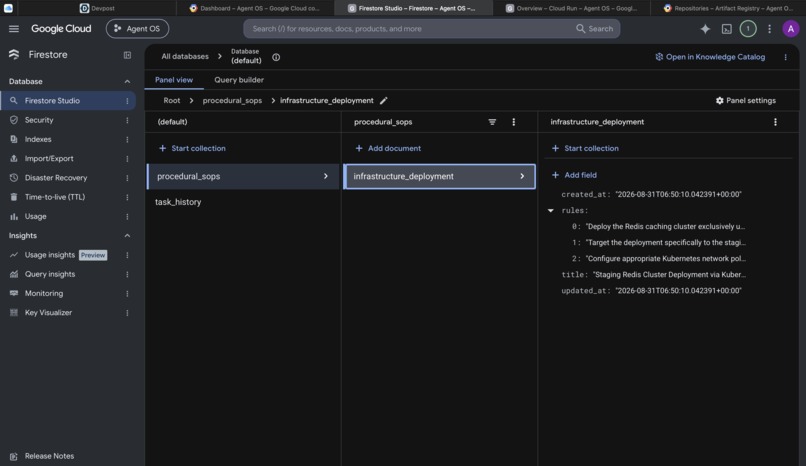Collapse the Firestore side navigation panel
The image size is (806, 466).
coord(127,55)
